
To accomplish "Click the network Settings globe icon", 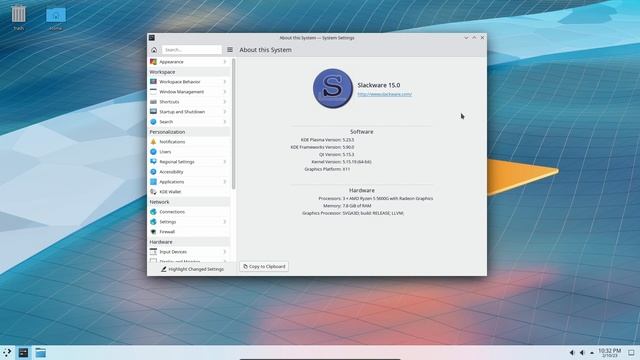I will point(153,222).
